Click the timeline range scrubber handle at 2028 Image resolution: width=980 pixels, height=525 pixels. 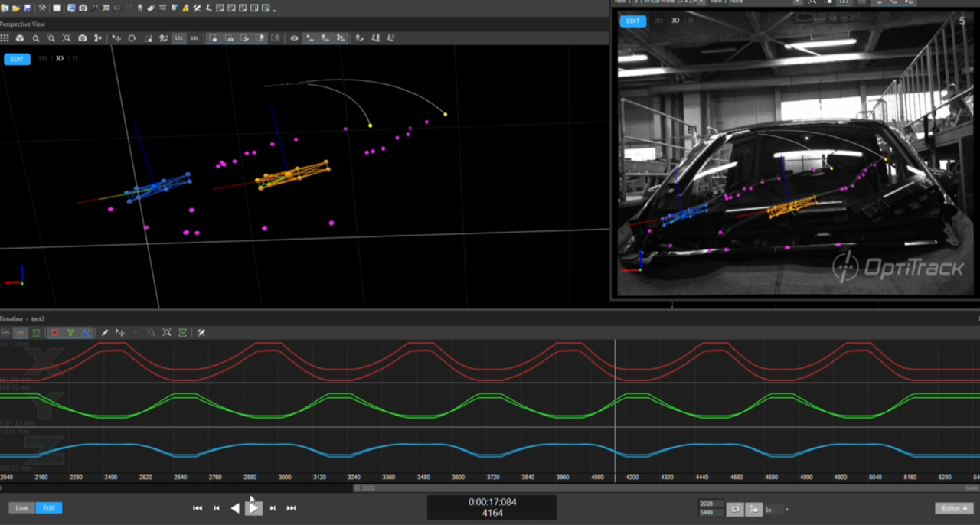click(356, 488)
